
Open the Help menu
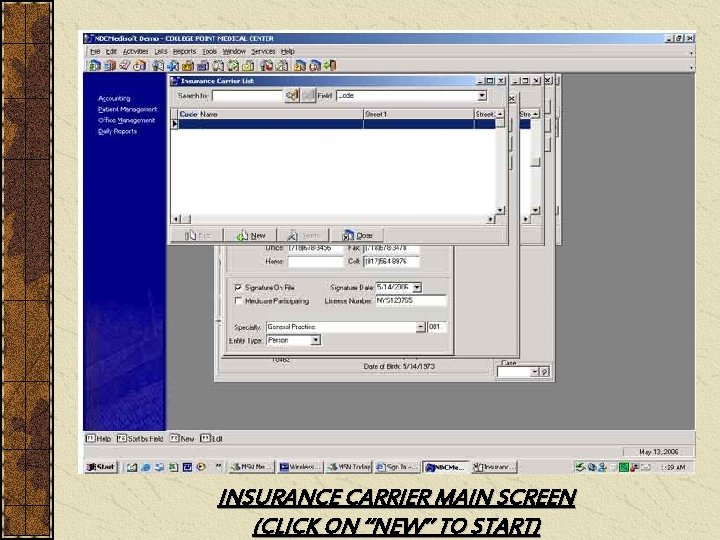tap(288, 51)
